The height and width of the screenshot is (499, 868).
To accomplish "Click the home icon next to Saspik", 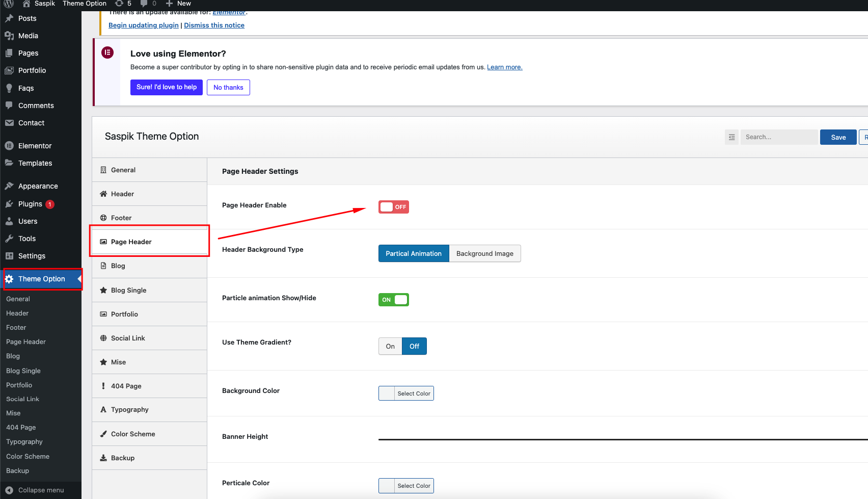I will (26, 4).
